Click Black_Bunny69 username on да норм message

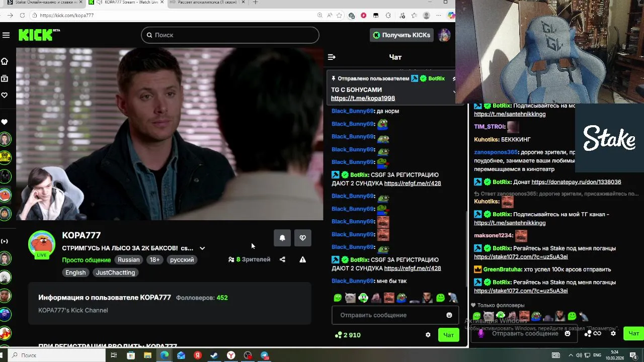(x=353, y=111)
